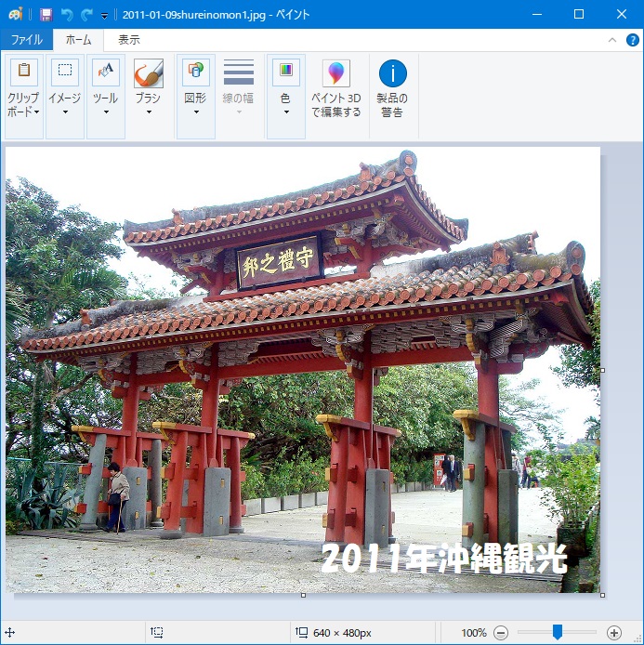This screenshot has height=645, width=644.
Task: Open Quick Access Toolbar customize dropdown
Action: [104, 16]
